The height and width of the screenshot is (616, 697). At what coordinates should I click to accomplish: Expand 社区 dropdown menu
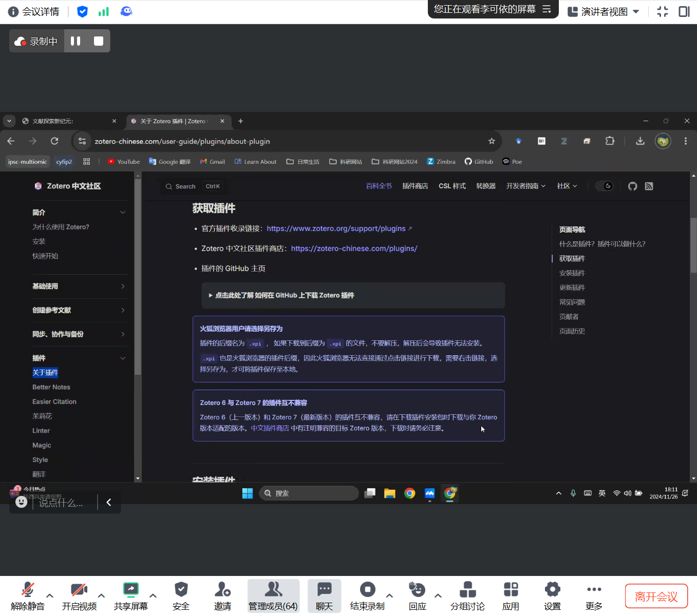[x=567, y=186]
